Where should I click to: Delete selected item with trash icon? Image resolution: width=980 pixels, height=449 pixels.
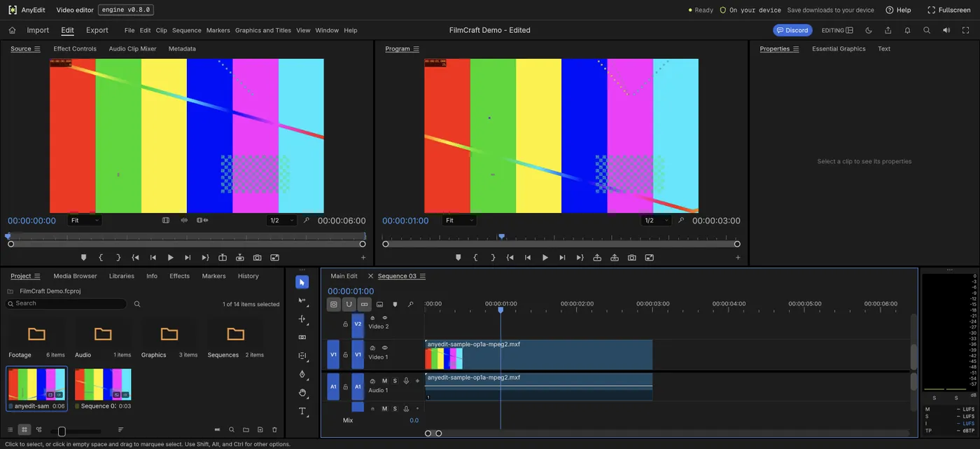pyautogui.click(x=274, y=429)
